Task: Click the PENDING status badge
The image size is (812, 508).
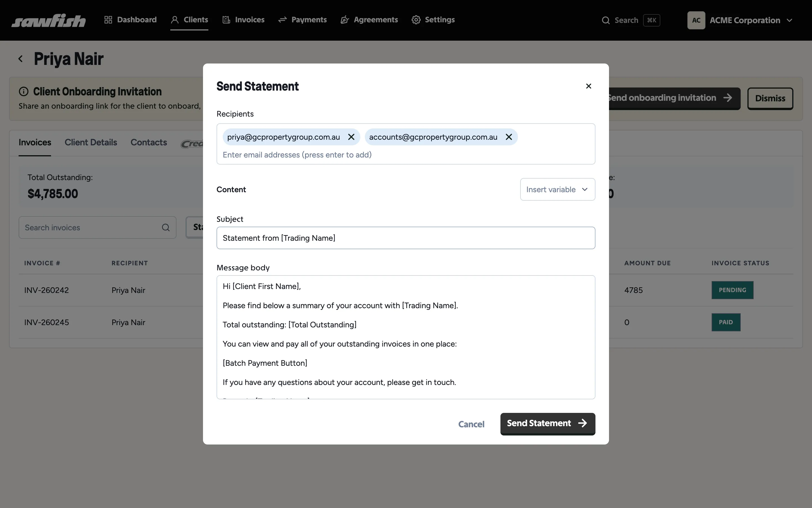Action: (x=732, y=290)
